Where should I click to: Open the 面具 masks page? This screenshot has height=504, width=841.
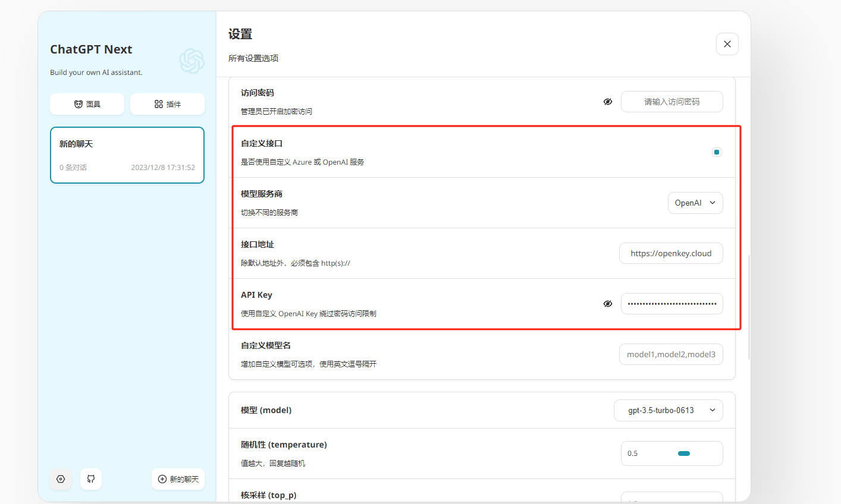coord(87,104)
